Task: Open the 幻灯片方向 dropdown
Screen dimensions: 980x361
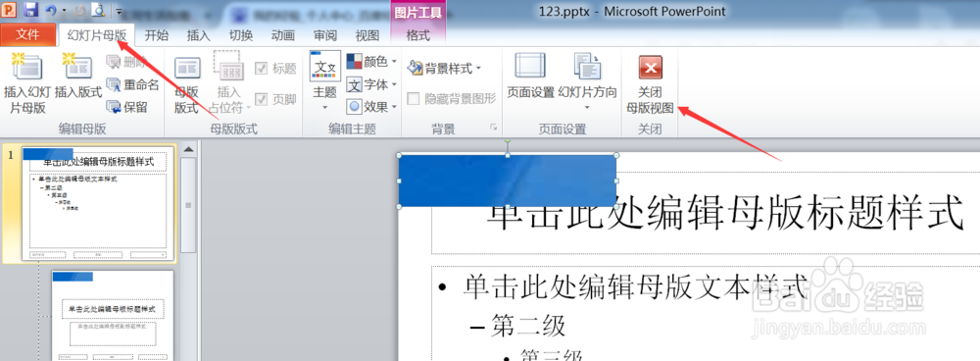Action: tap(587, 82)
